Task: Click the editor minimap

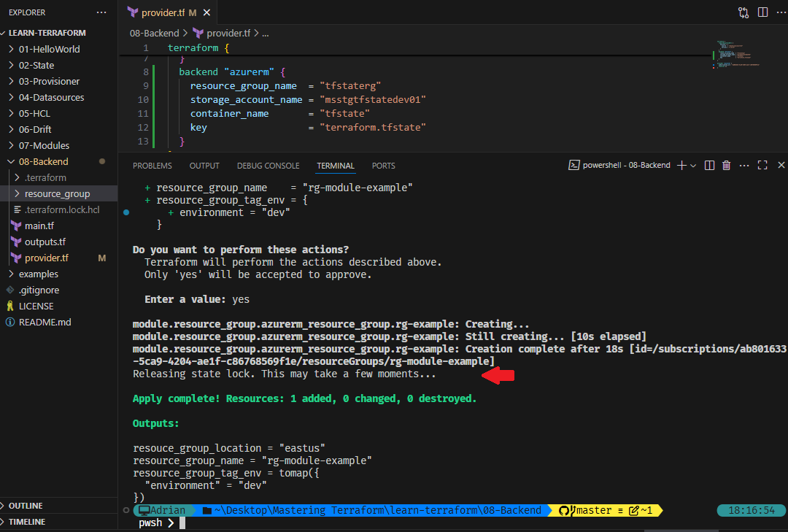Action: [736, 54]
